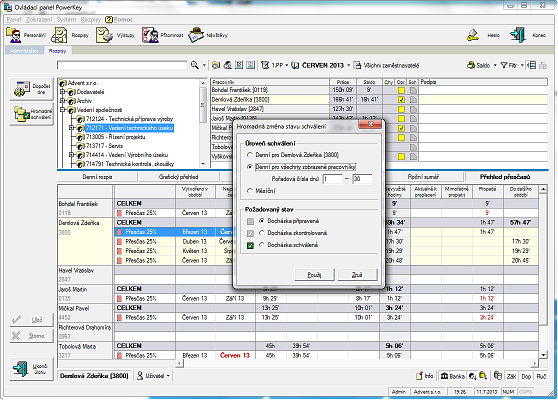Toggle Opr checkbox for Demlová Zdeňka
This screenshot has height=400, width=558.
(401, 100)
